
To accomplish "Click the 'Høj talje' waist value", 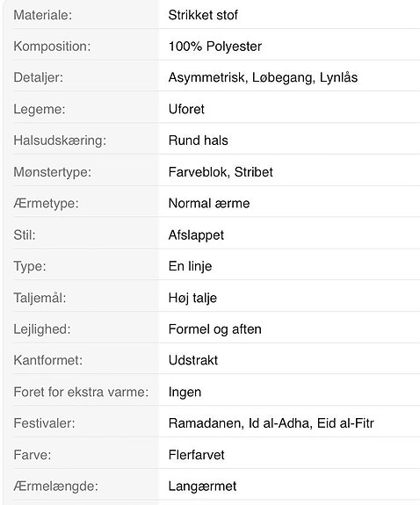I will [x=192, y=298].
